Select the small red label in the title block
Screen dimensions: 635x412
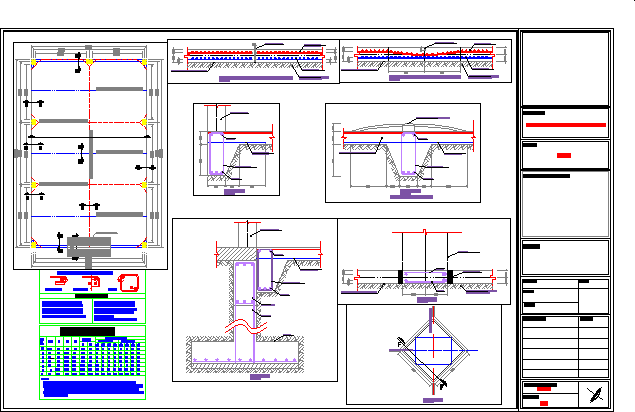click(565, 156)
